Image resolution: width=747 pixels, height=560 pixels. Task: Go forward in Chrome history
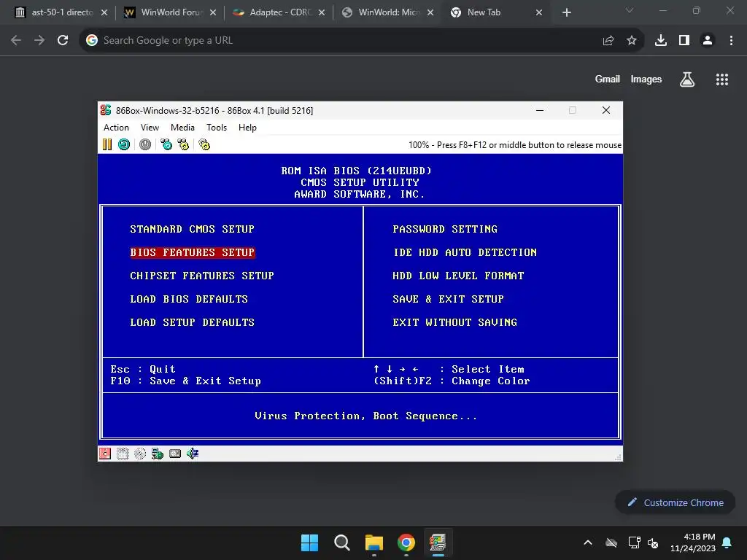[39, 41]
